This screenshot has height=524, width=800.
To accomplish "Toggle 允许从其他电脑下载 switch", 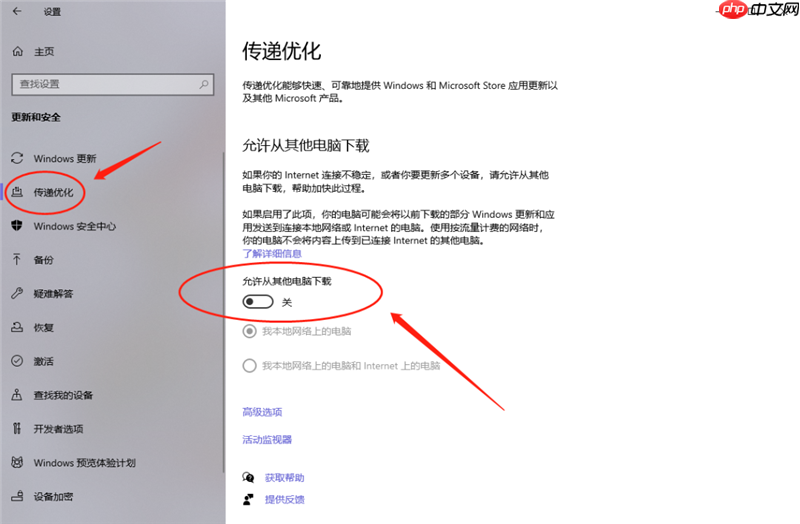I will [x=258, y=302].
